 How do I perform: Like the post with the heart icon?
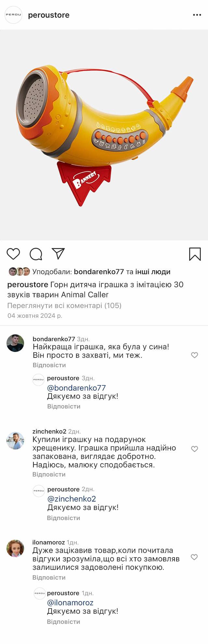pos(13,254)
